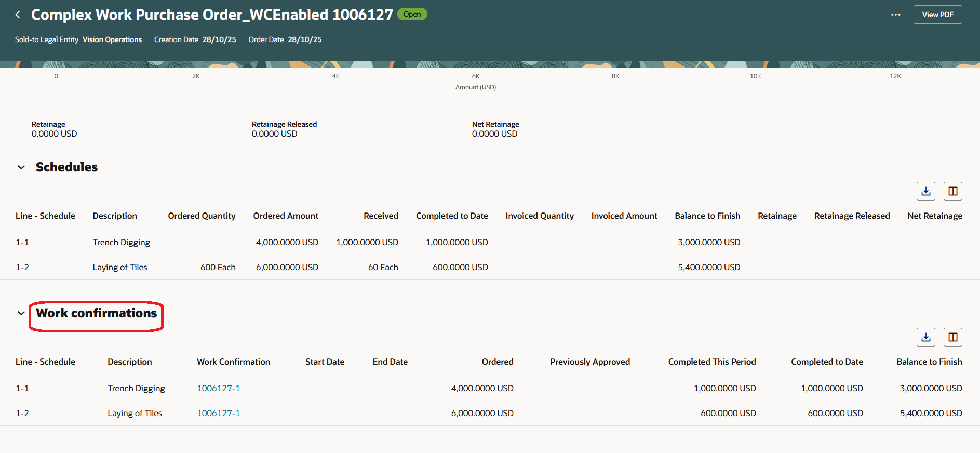Open column settings for the Schedules table

[952, 191]
